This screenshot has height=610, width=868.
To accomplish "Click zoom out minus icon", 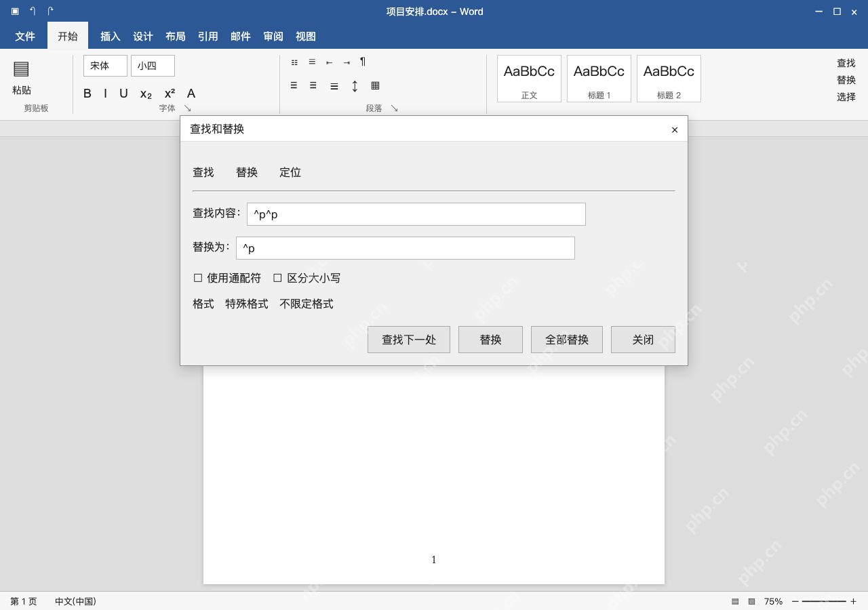I will tap(795, 601).
